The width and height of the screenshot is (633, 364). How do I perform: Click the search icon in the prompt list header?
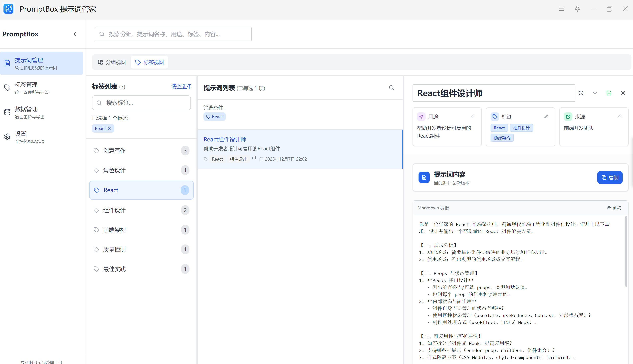392,88
